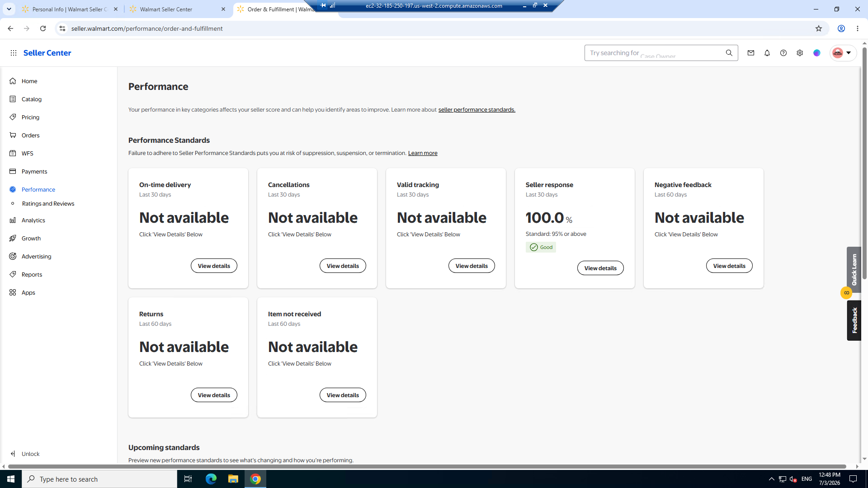Open the notifications bell icon
Viewport: 868px width, 488px height.
coord(767,53)
